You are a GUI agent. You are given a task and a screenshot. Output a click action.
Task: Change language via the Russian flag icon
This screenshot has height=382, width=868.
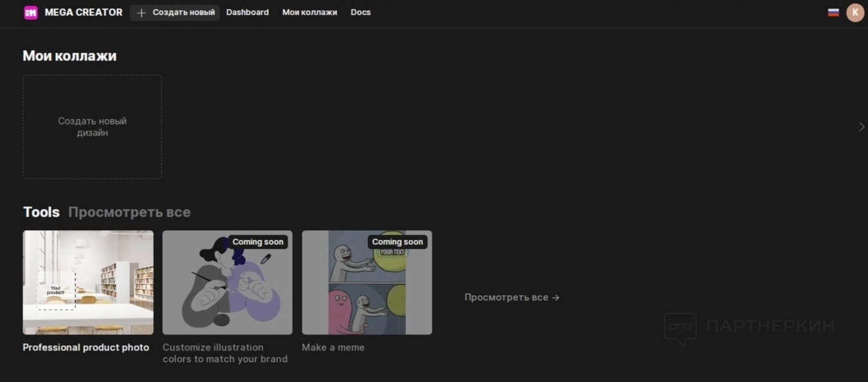833,12
